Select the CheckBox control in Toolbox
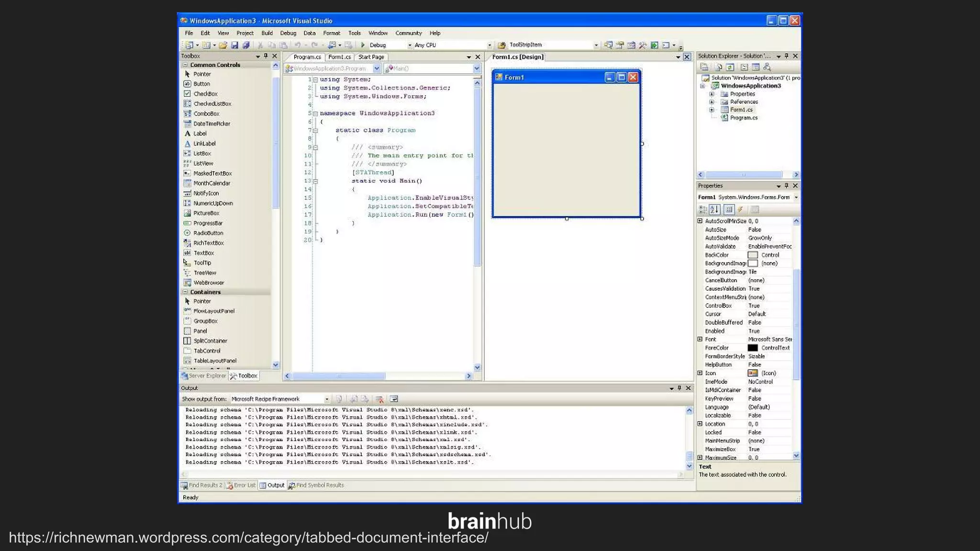Viewport: 980px width, 551px height. pyautogui.click(x=205, y=94)
